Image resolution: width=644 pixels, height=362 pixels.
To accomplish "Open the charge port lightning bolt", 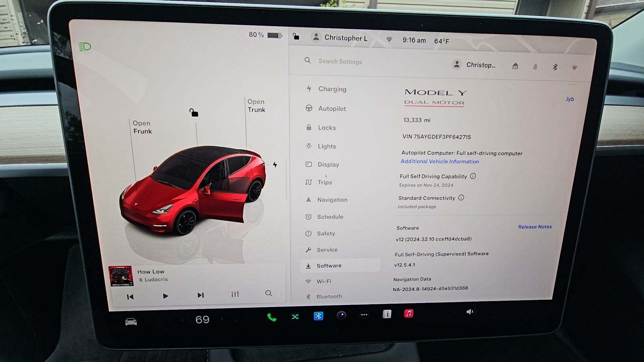I will tap(275, 165).
